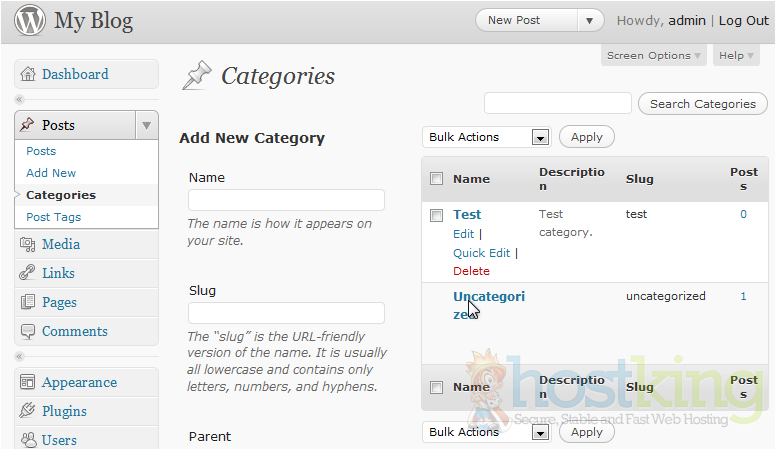Click the Search Categories button
Image resolution: width=776 pixels, height=450 pixels.
coord(703,104)
